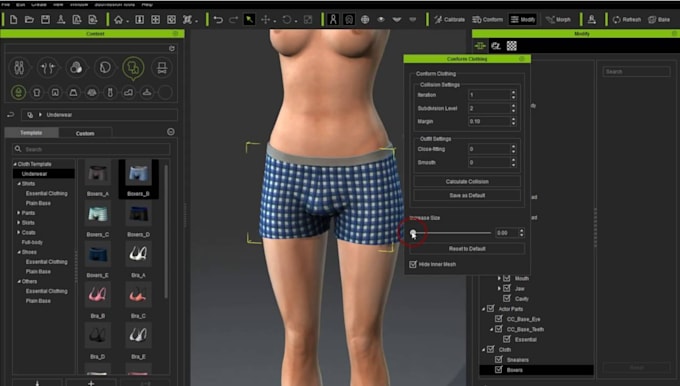Expand the Pants tree node
Image resolution: width=680 pixels, height=386 pixels.
coord(19,213)
